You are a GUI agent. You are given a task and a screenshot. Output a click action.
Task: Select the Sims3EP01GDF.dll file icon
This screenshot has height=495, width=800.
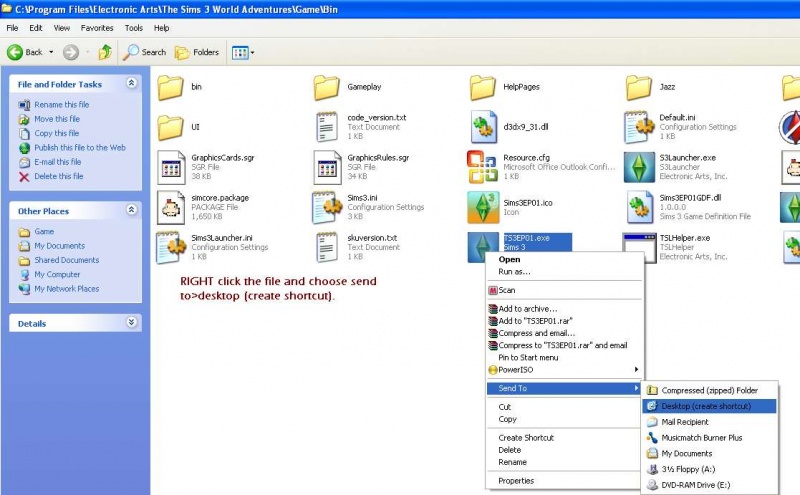[640, 207]
